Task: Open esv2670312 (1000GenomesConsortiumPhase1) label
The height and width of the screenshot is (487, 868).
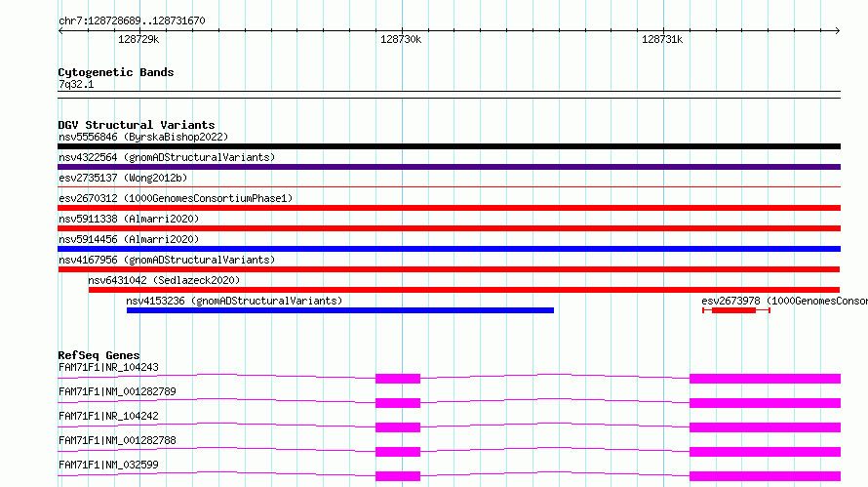Action: click(176, 198)
